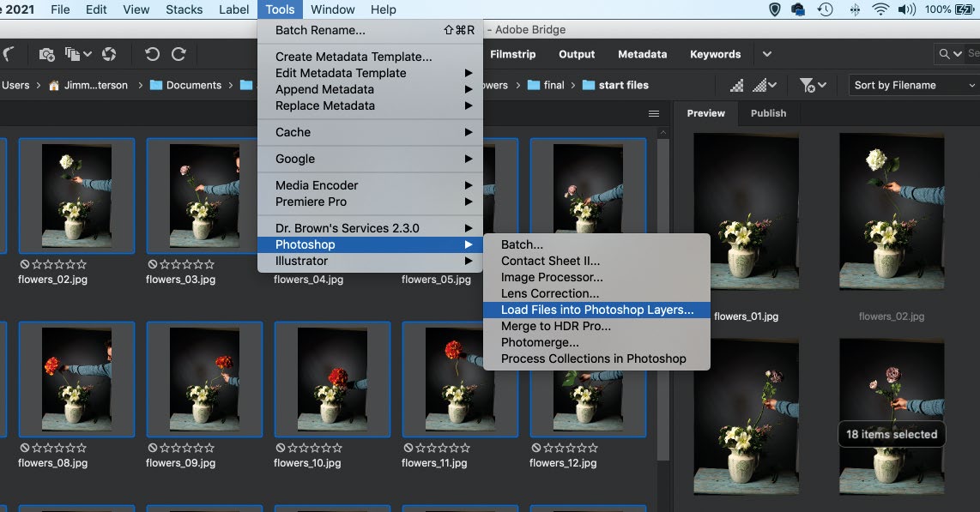Open the filter-by-rating funnel dropdown
Screen dimensions: 980x512
click(813, 85)
